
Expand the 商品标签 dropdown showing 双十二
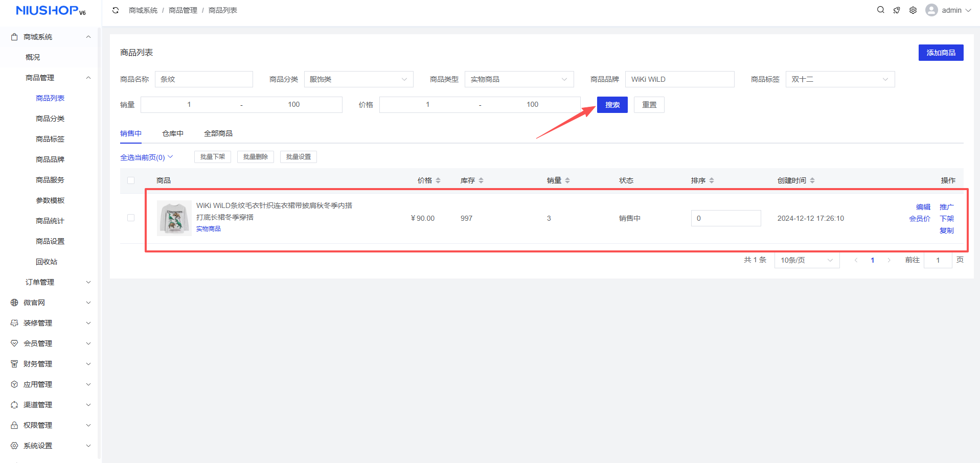click(x=840, y=79)
